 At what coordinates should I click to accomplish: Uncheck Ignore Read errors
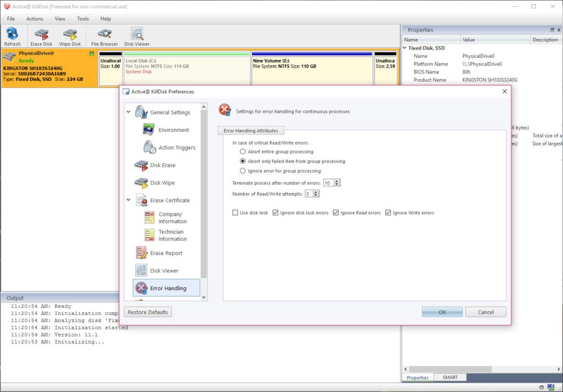336,213
